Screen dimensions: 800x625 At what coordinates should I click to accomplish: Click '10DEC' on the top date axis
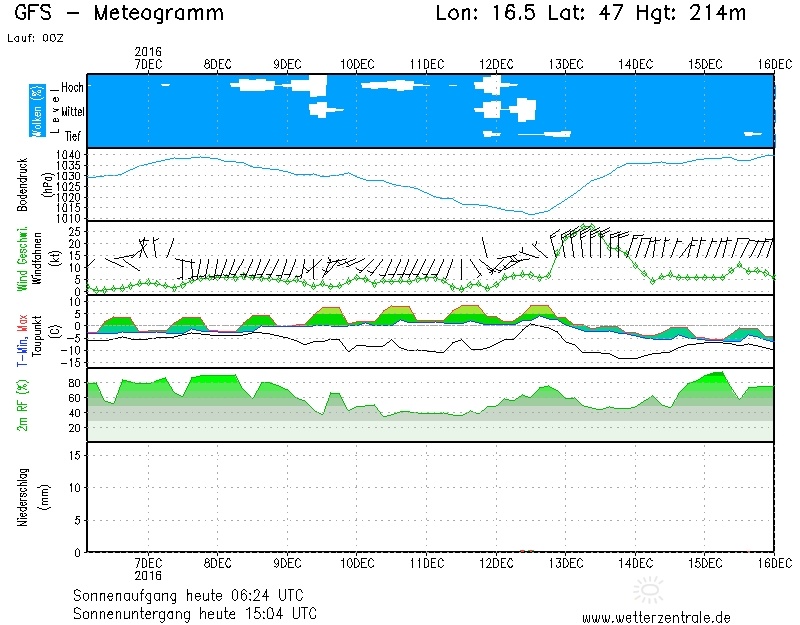357,64
